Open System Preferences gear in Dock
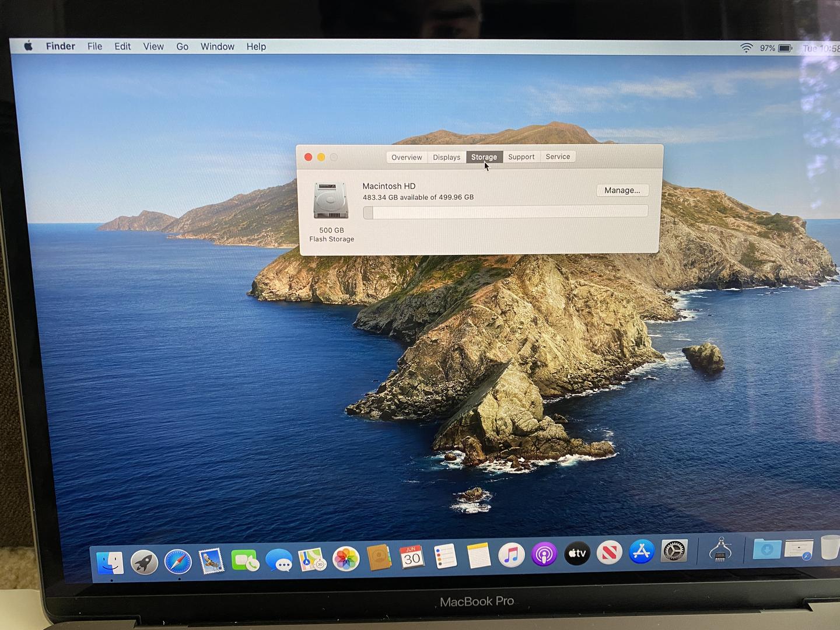This screenshot has width=840, height=630. [x=674, y=550]
